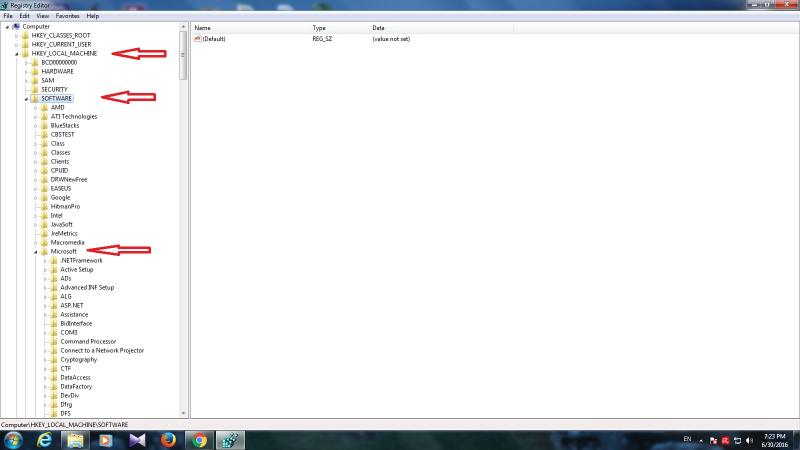
Task: Collapse the Computer root node
Action: tap(7, 27)
